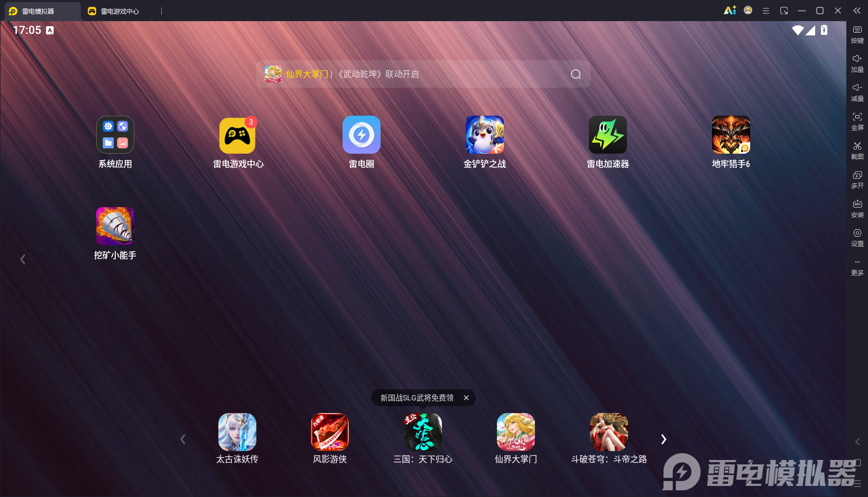Click the mobile signal icon in the status bar

(810, 30)
